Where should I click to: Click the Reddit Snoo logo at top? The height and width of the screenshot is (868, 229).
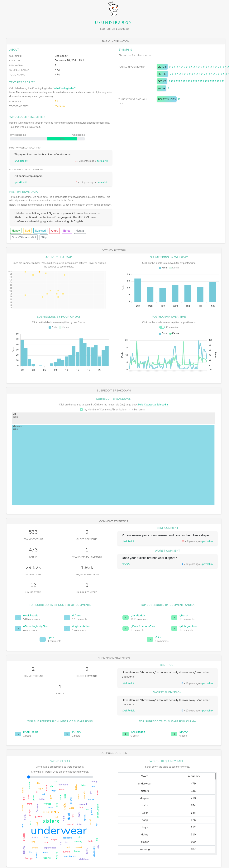pos(113,9)
